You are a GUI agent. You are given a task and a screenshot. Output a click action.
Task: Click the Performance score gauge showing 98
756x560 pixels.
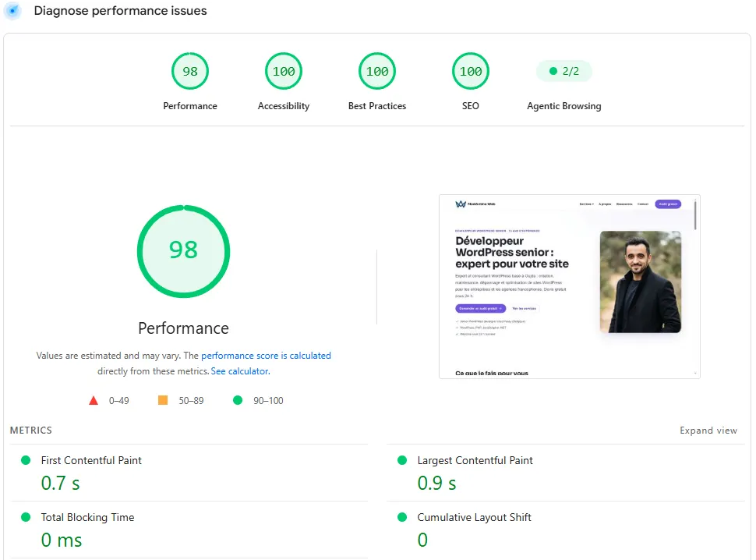click(190, 71)
